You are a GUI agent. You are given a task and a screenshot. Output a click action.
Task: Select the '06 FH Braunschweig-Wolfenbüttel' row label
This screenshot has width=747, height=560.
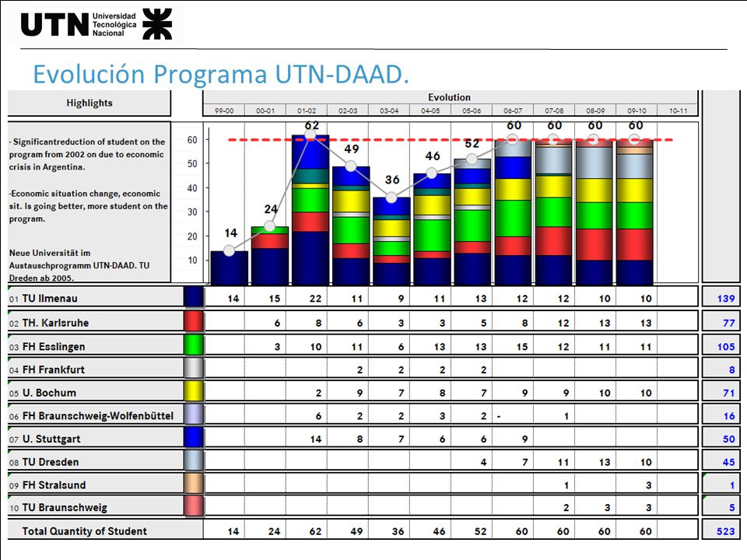[92, 415]
